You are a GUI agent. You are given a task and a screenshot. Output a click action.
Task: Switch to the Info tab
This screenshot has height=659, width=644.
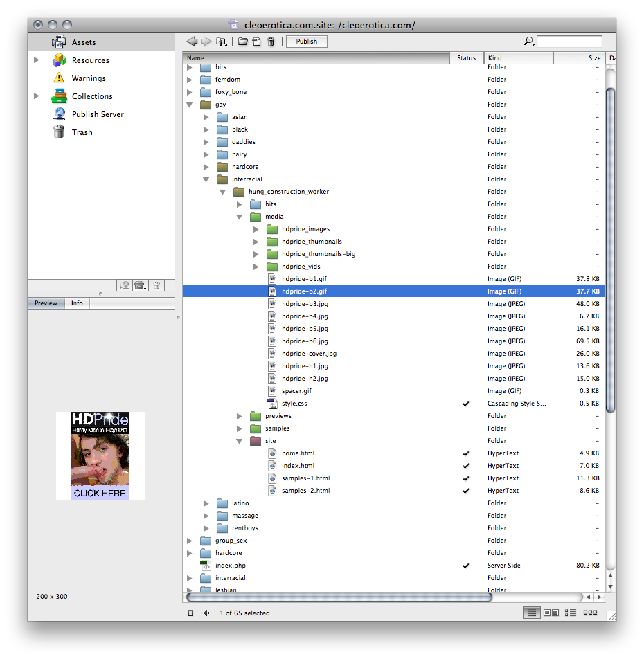(x=77, y=303)
